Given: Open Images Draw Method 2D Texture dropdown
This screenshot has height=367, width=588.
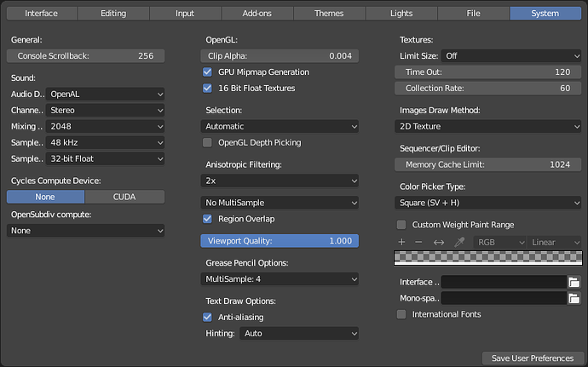Looking at the screenshot, I should [x=488, y=126].
